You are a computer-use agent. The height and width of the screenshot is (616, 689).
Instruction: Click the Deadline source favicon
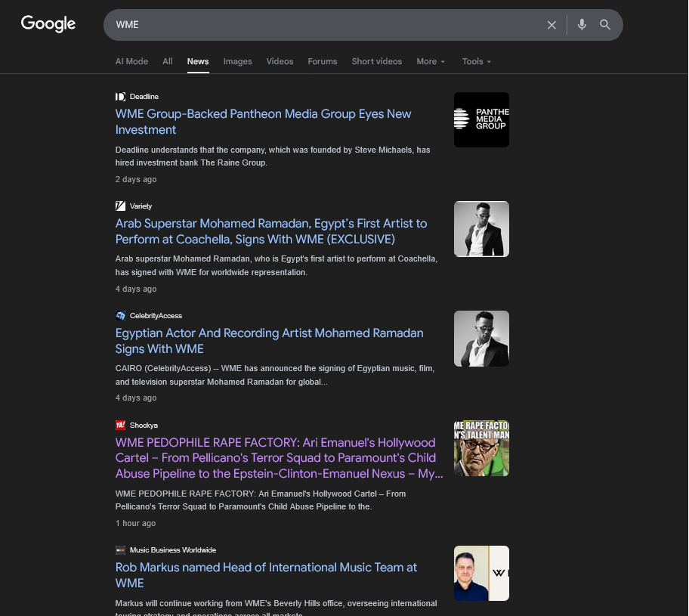(120, 97)
